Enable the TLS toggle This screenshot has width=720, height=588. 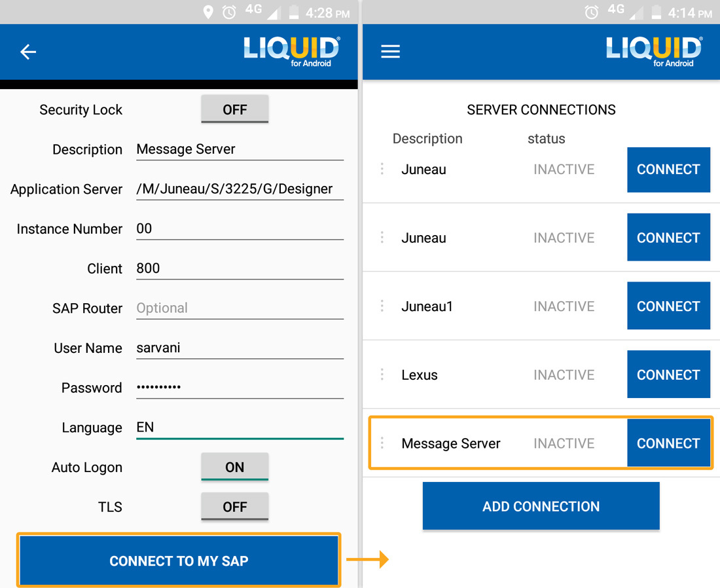(x=234, y=507)
